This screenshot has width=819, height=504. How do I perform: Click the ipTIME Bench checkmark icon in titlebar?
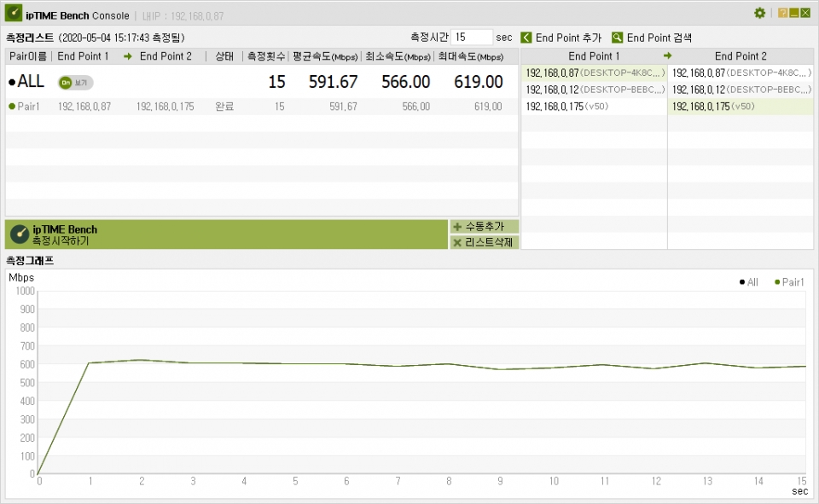point(13,14)
